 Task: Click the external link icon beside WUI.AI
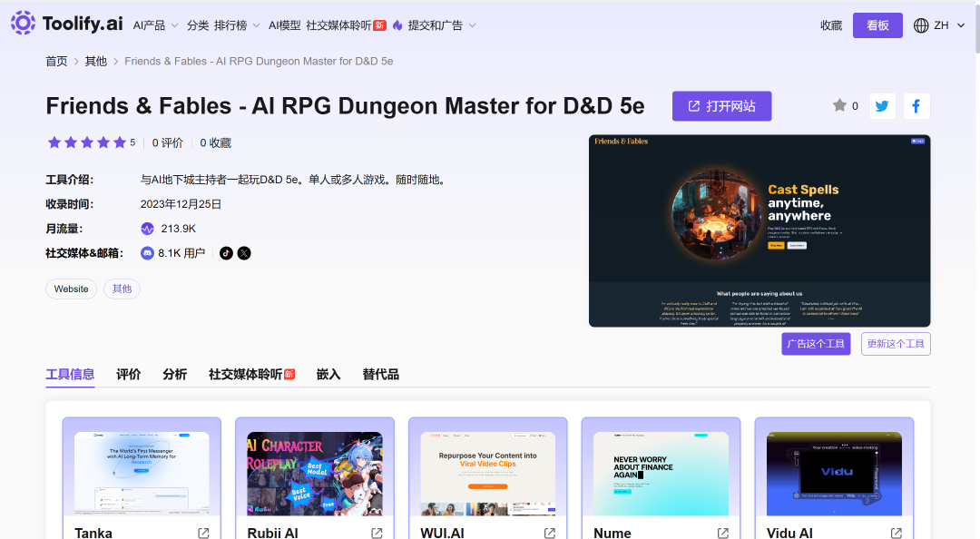click(550, 533)
